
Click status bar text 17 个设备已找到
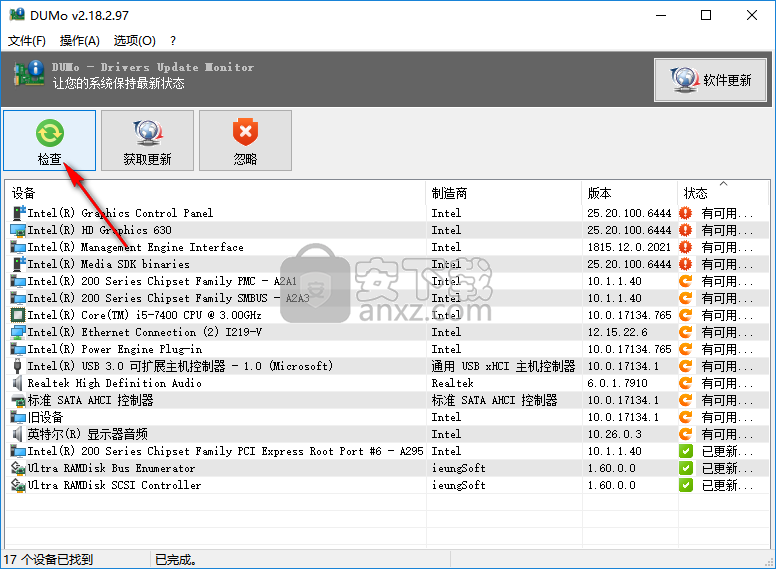pos(48,560)
